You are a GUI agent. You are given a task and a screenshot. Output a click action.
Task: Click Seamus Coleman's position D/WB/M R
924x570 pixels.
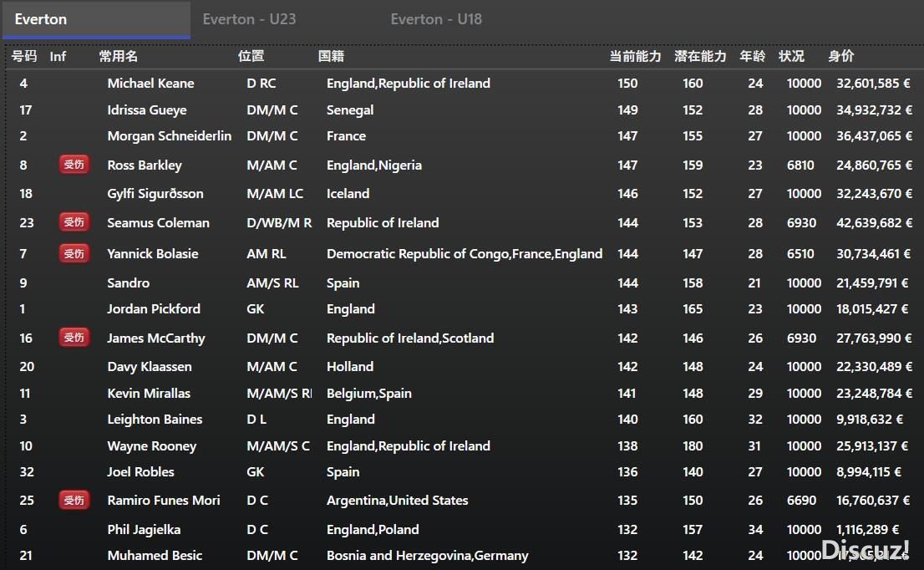279,223
